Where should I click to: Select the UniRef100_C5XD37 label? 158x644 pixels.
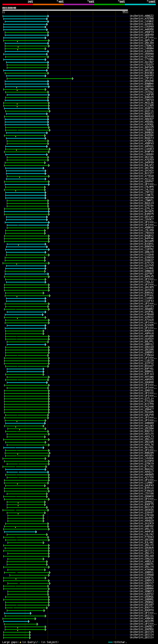[142, 65]
